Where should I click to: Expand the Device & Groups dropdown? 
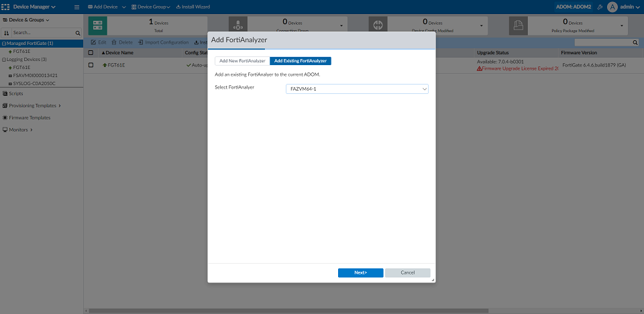[x=26, y=19]
